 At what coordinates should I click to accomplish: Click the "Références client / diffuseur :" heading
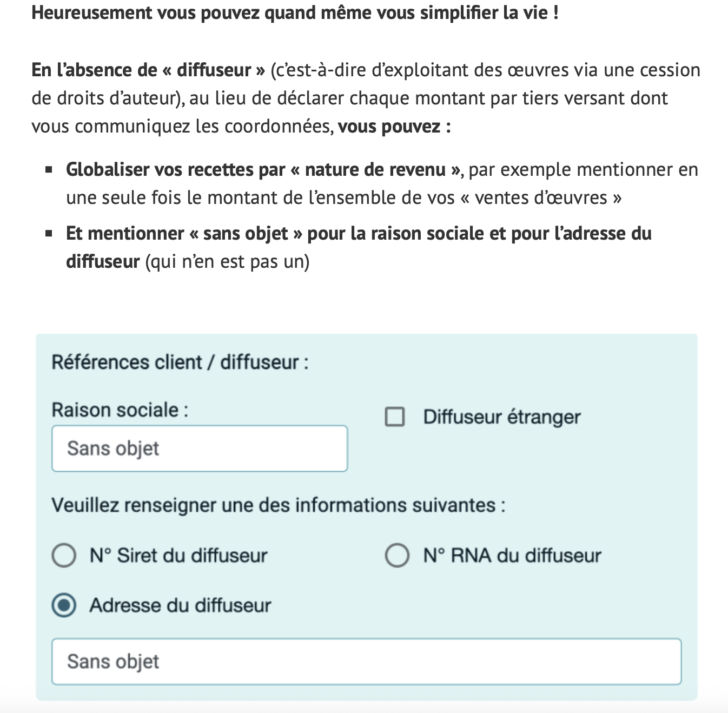point(180,362)
